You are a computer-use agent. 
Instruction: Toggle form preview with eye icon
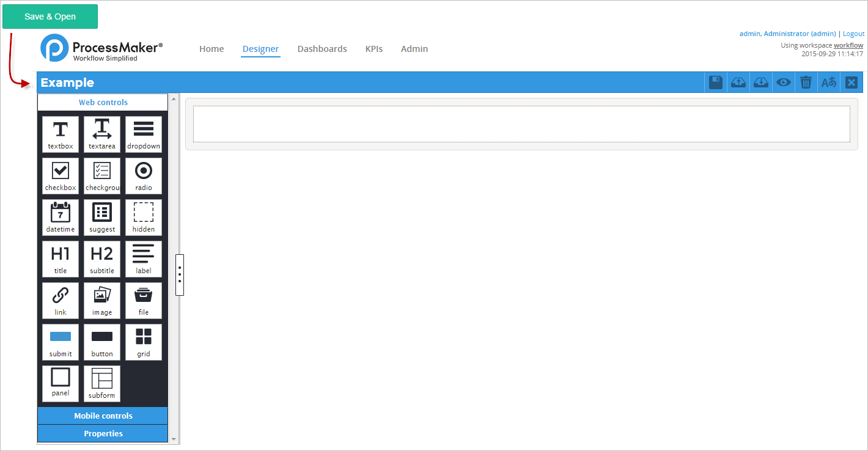click(784, 82)
